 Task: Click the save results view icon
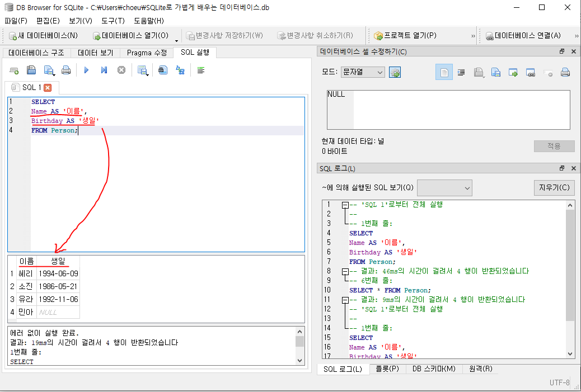click(142, 70)
